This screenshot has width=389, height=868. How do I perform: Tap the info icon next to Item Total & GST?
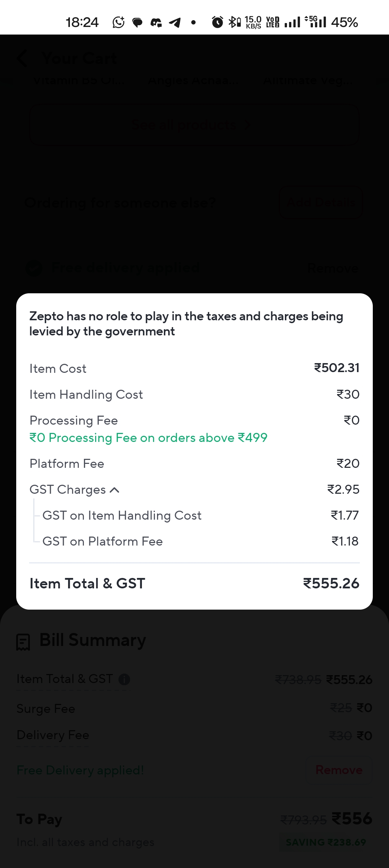point(124,679)
